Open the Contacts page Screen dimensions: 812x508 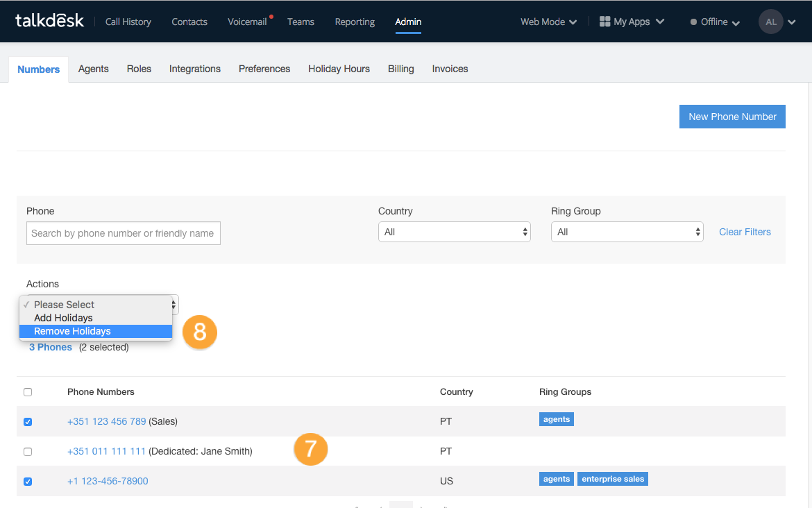(189, 22)
